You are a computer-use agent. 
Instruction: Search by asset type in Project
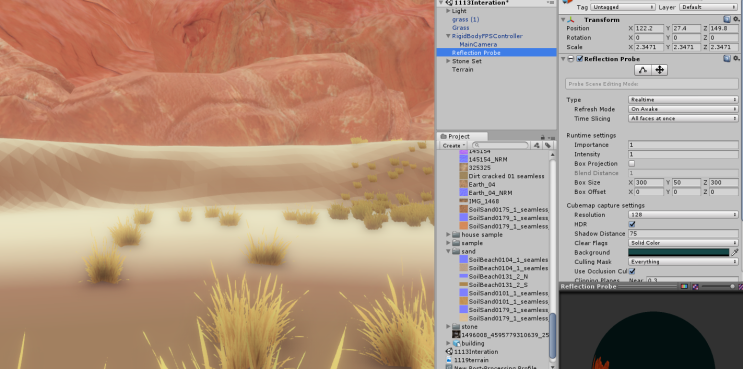pos(537,145)
